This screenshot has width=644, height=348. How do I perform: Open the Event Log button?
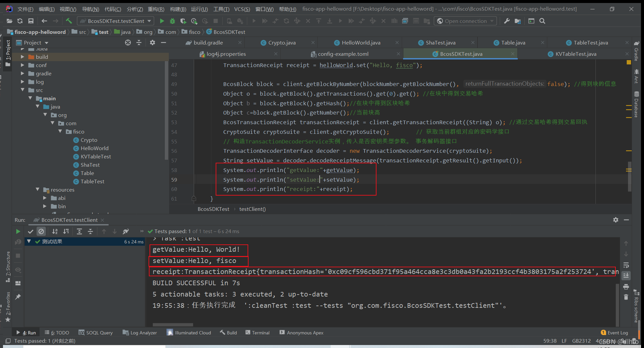click(x=614, y=332)
